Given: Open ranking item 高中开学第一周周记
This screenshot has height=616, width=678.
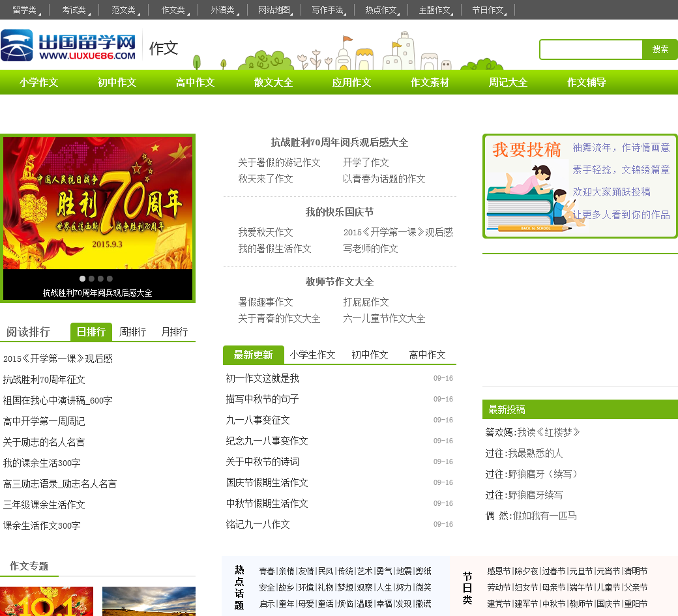Looking at the screenshot, I should [44, 421].
